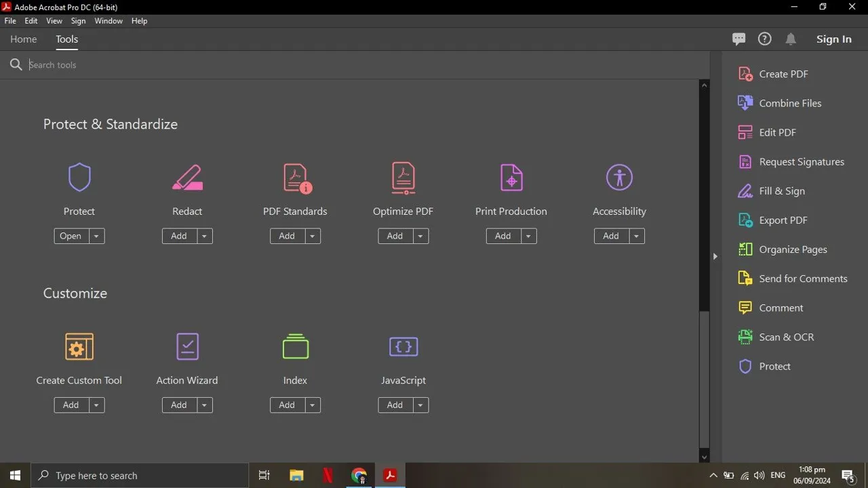Open the View menu

coord(54,21)
